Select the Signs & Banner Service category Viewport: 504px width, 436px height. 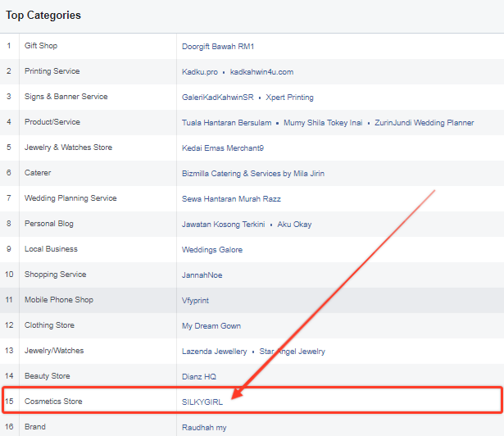tap(66, 97)
